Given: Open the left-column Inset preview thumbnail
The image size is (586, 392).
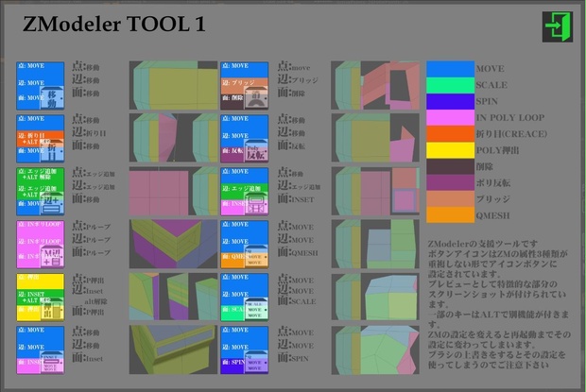Looking at the screenshot, I should 173,349.
